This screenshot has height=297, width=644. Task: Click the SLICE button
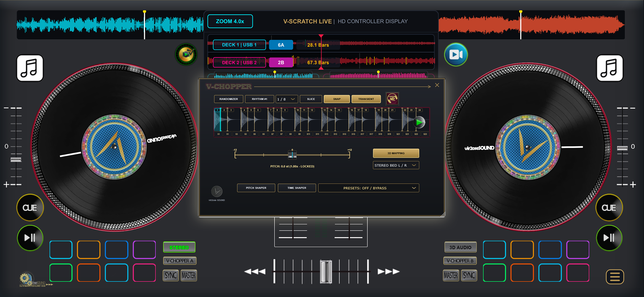click(x=311, y=99)
